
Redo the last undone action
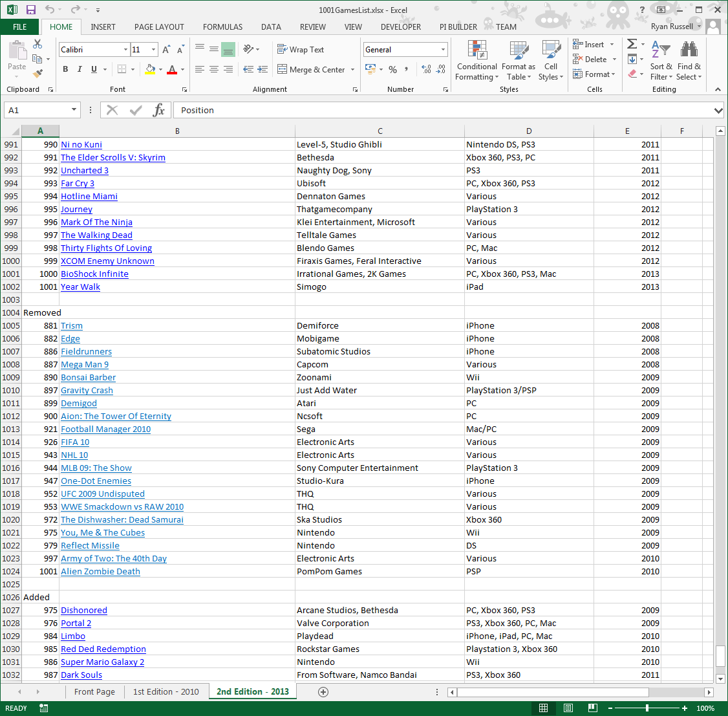pos(75,10)
